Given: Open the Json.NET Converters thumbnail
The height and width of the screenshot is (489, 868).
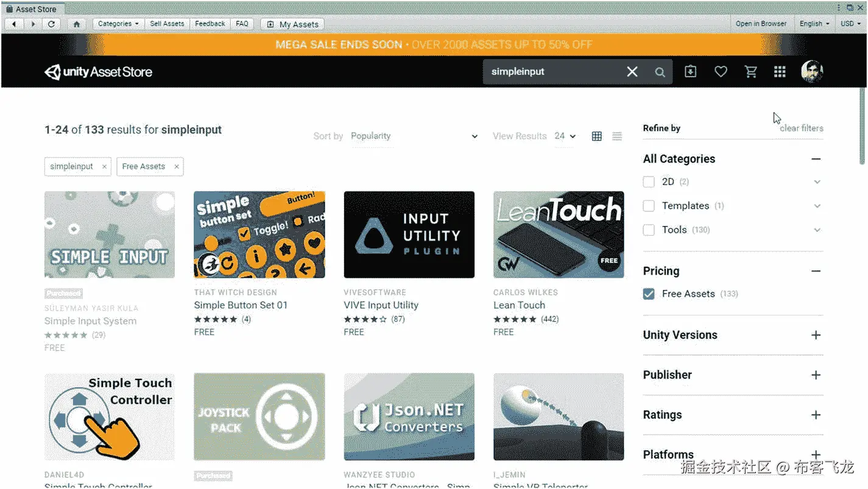Looking at the screenshot, I should [x=409, y=417].
